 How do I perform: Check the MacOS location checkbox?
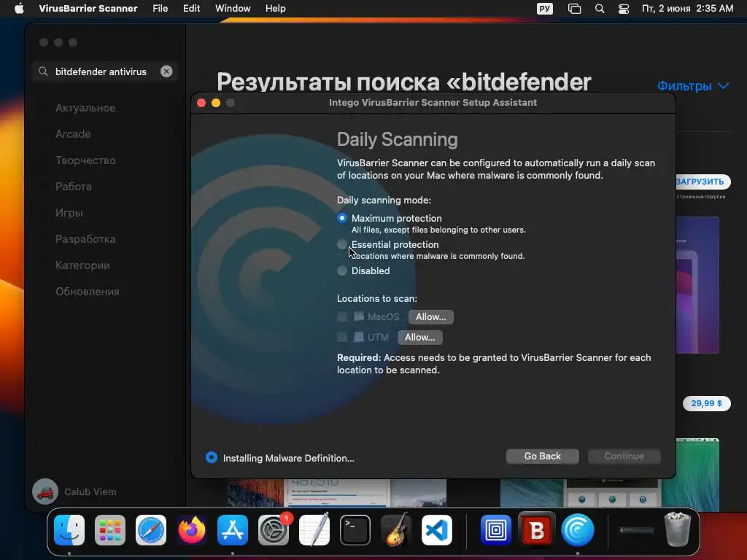click(342, 316)
